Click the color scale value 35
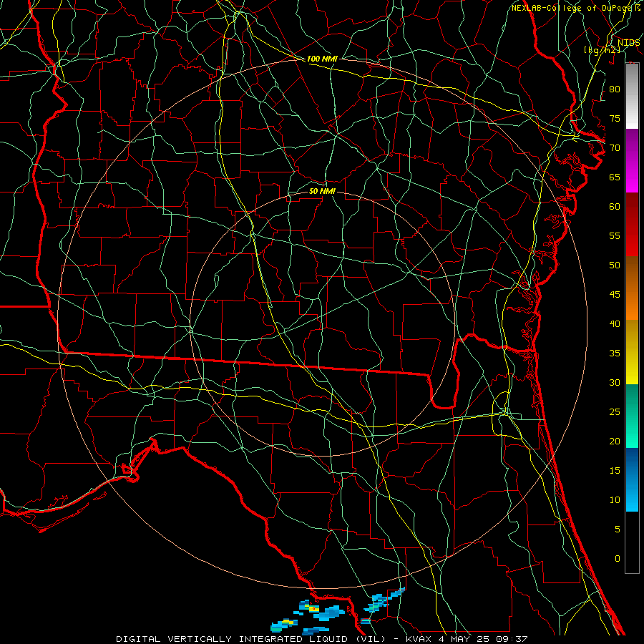This screenshot has width=644, height=644. (615, 353)
